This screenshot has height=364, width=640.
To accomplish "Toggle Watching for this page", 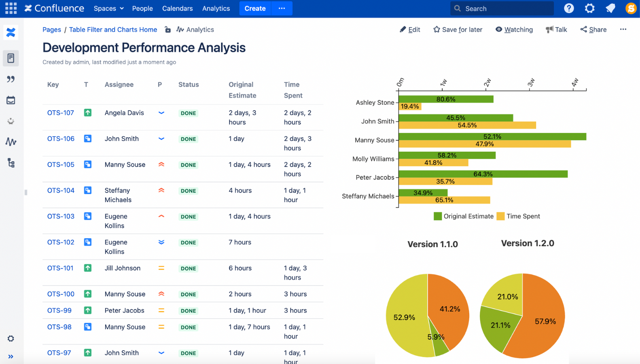I will point(514,30).
